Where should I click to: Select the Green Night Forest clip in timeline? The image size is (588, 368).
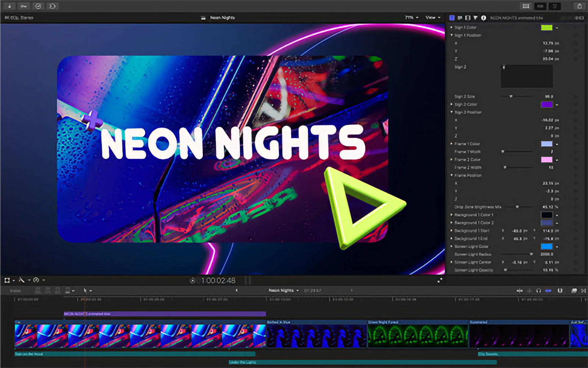(x=418, y=334)
